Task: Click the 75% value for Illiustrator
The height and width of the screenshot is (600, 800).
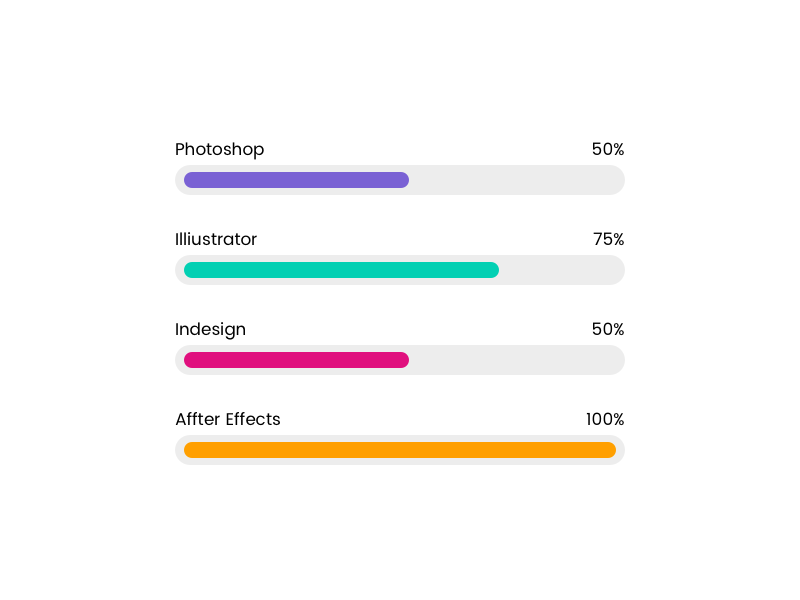Action: click(608, 240)
